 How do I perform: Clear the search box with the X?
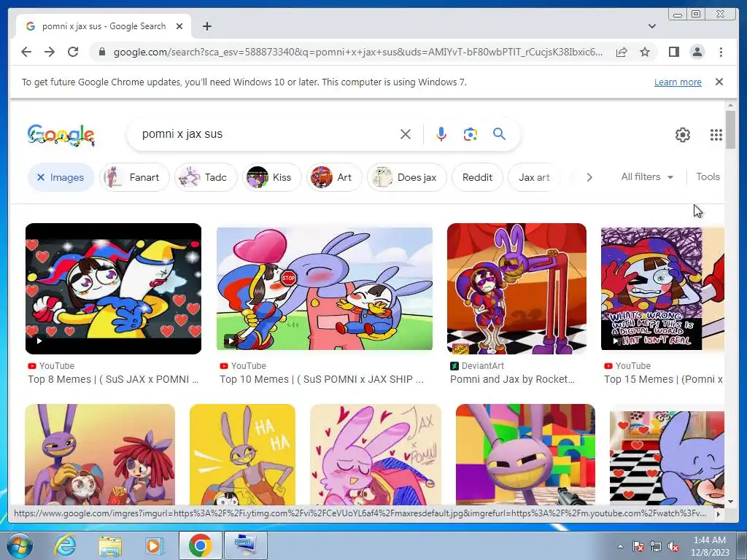[406, 134]
